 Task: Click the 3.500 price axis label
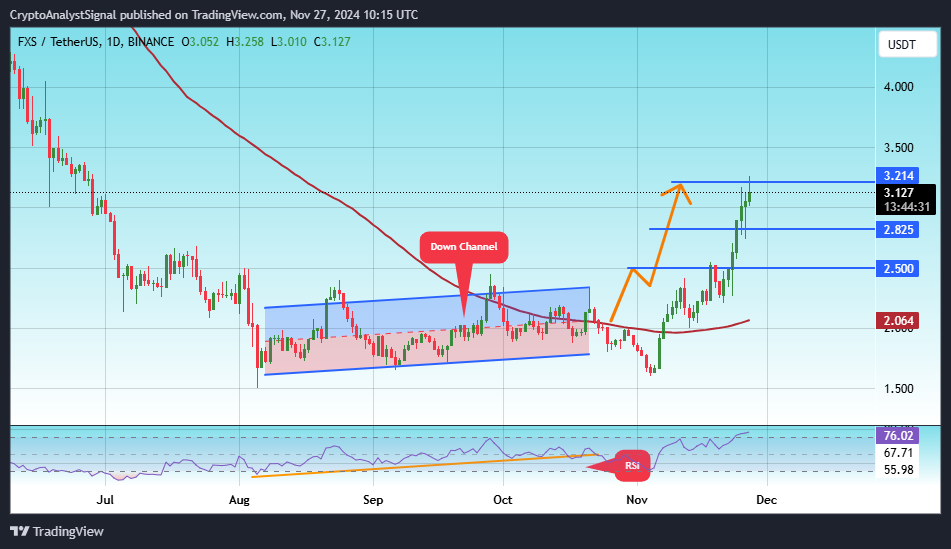(898, 148)
